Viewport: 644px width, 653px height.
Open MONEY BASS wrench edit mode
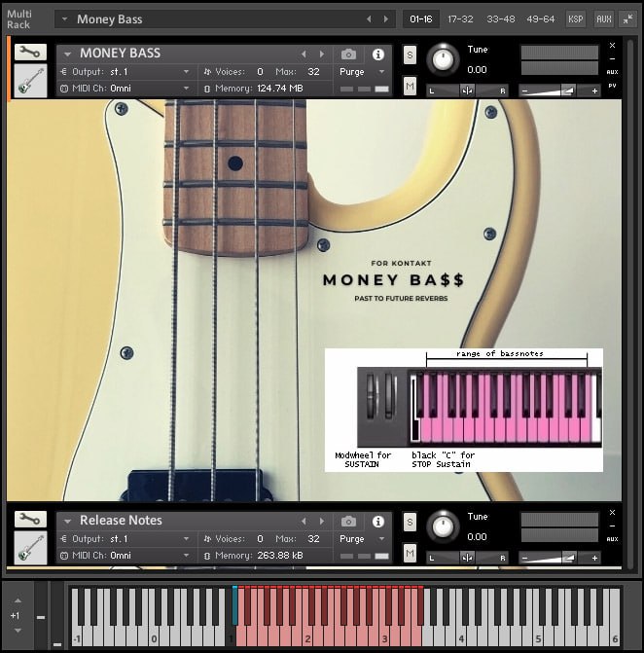30,52
